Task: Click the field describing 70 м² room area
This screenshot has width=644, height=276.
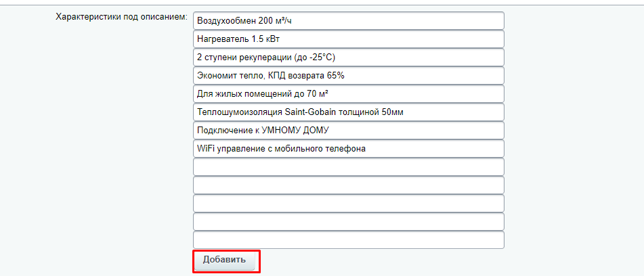Action: click(x=348, y=94)
